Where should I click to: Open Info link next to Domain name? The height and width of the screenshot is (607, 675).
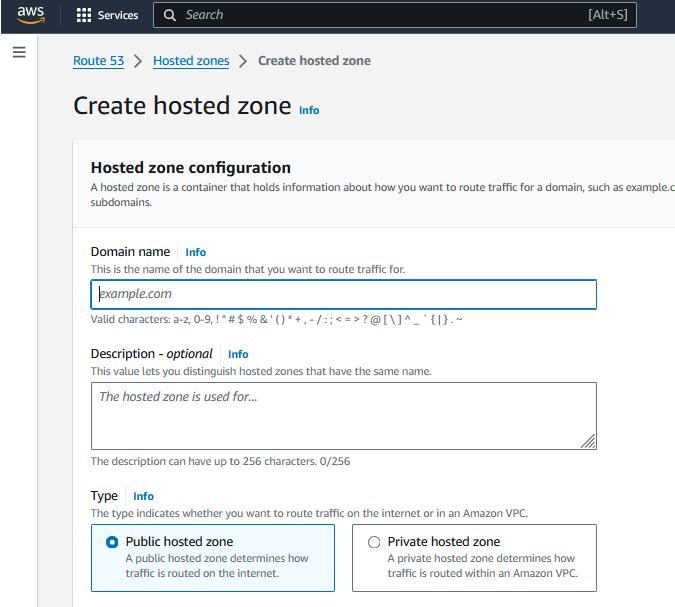[x=195, y=252]
